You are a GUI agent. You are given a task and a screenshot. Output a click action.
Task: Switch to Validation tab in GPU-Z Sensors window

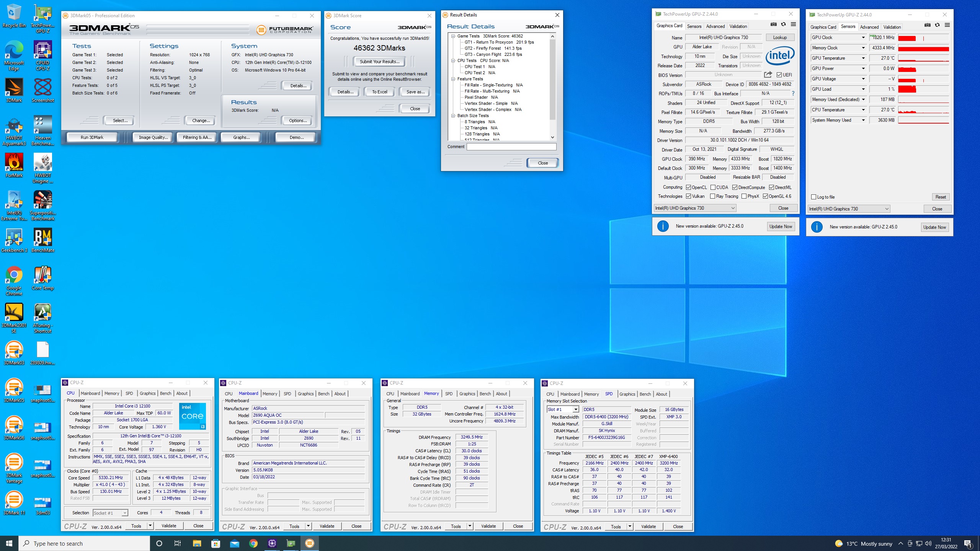[x=892, y=27]
